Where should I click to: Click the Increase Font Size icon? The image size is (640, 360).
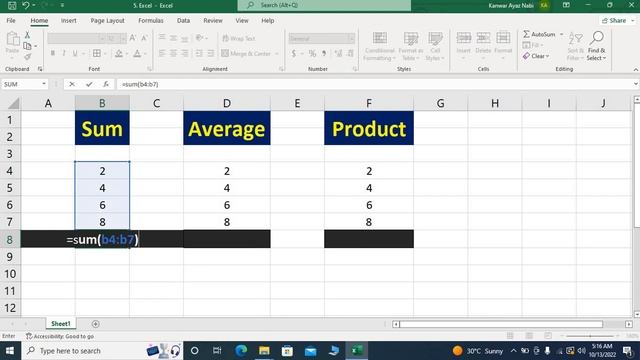(x=133, y=38)
